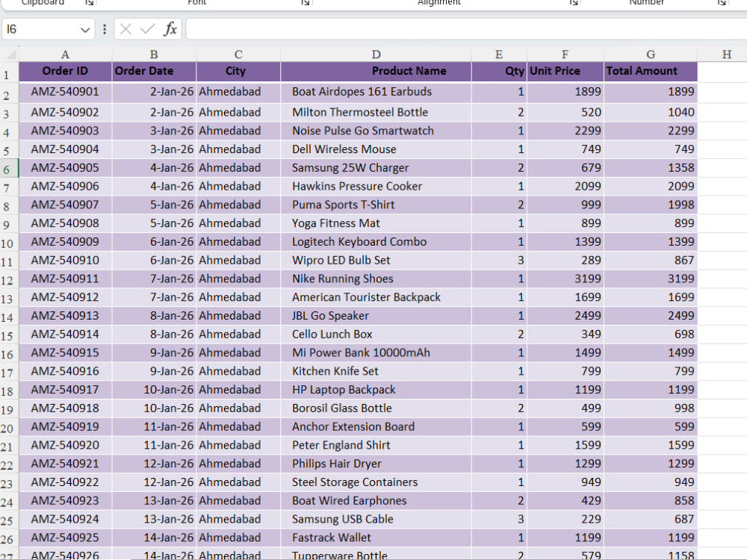Click the City header cell
The width and height of the screenshot is (747, 560).
point(238,72)
